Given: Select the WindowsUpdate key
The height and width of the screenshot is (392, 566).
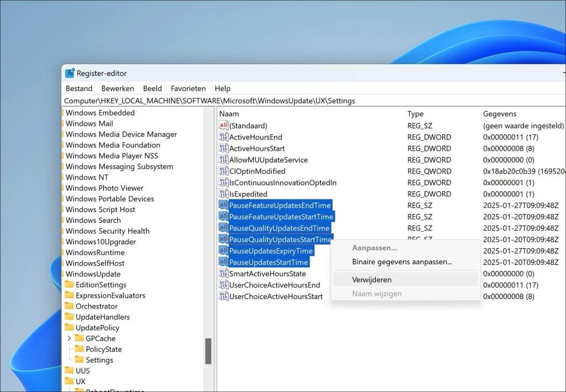Looking at the screenshot, I should click(93, 274).
